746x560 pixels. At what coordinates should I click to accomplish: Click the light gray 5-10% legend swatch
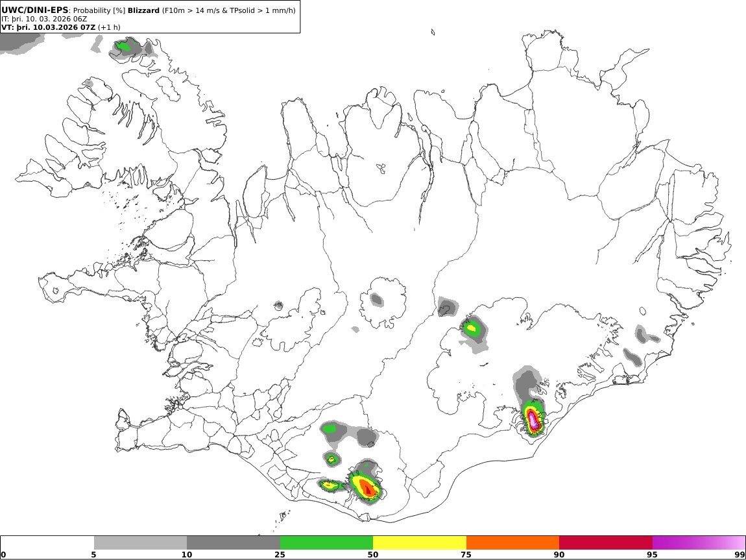140,543
